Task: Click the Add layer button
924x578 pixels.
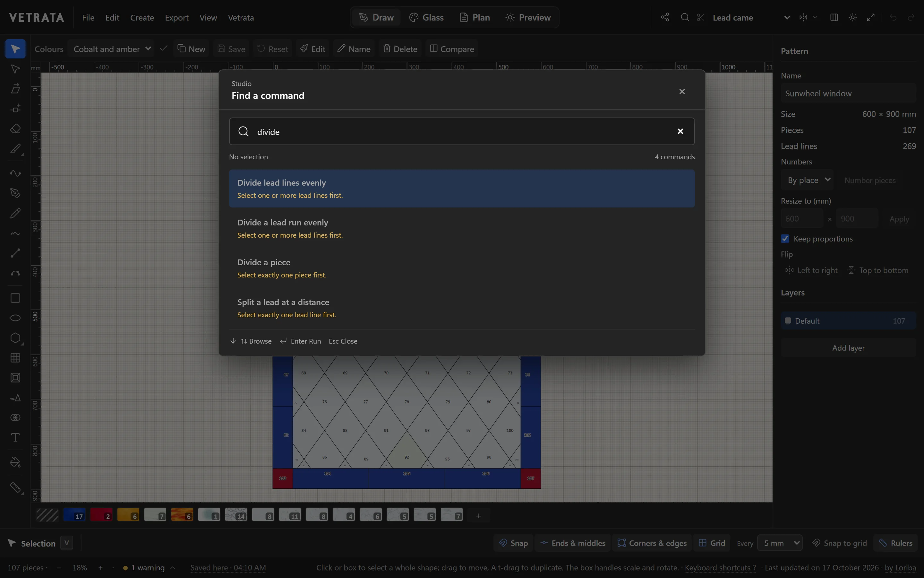Action: pos(848,347)
